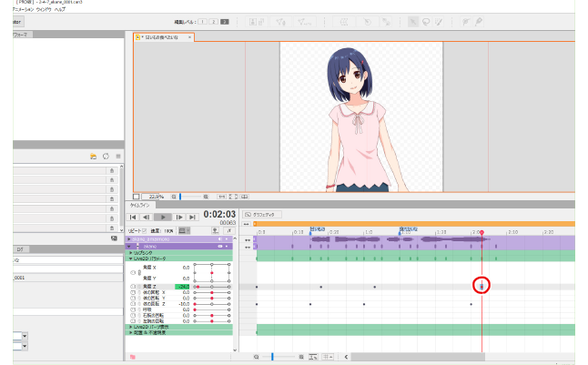Open the upper dropdown at bottom-left panel
Screen dimensions: 588x365
tap(25, 336)
